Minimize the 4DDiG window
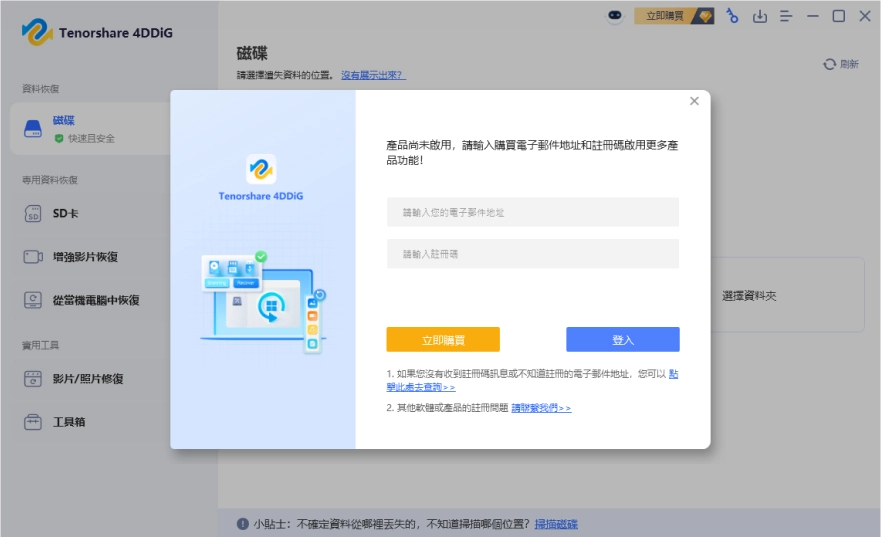The height and width of the screenshot is (537, 881). click(812, 16)
